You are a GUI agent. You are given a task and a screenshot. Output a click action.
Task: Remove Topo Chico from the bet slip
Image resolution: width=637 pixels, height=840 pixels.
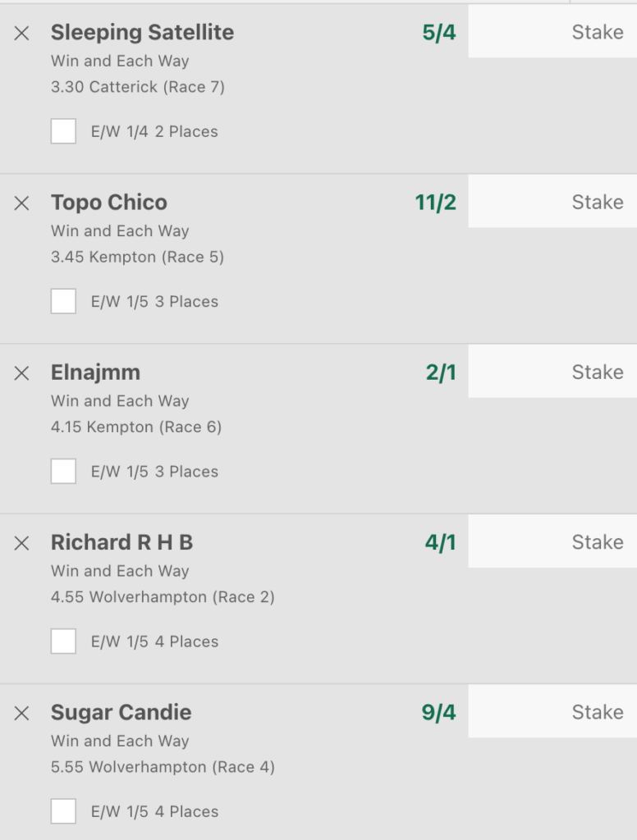(x=22, y=203)
